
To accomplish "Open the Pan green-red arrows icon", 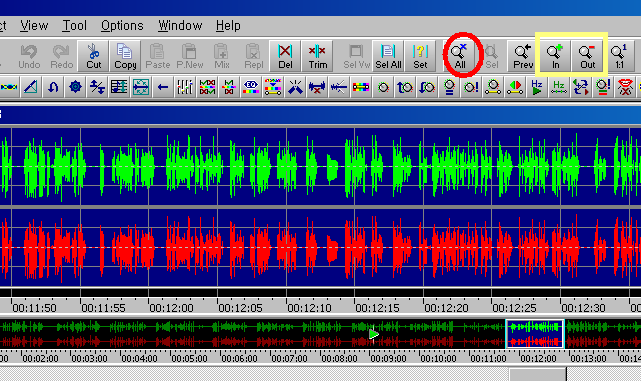I will 515,87.
